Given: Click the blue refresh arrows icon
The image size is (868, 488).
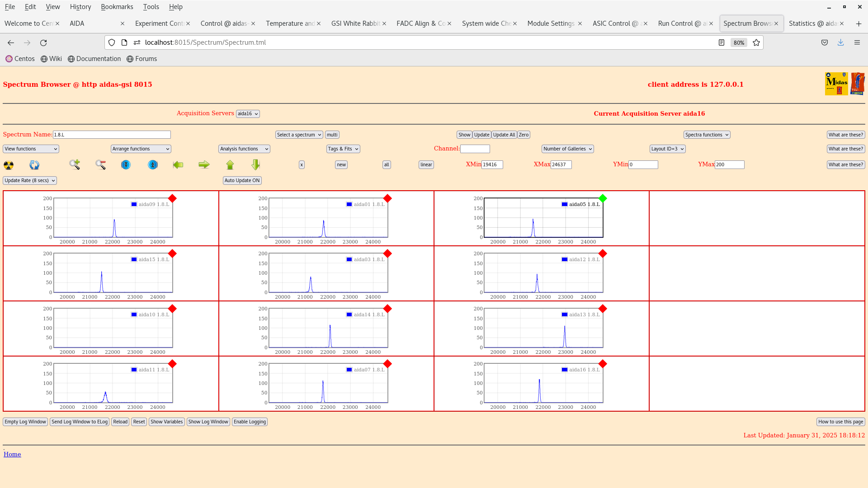Looking at the screenshot, I should pos(34,165).
